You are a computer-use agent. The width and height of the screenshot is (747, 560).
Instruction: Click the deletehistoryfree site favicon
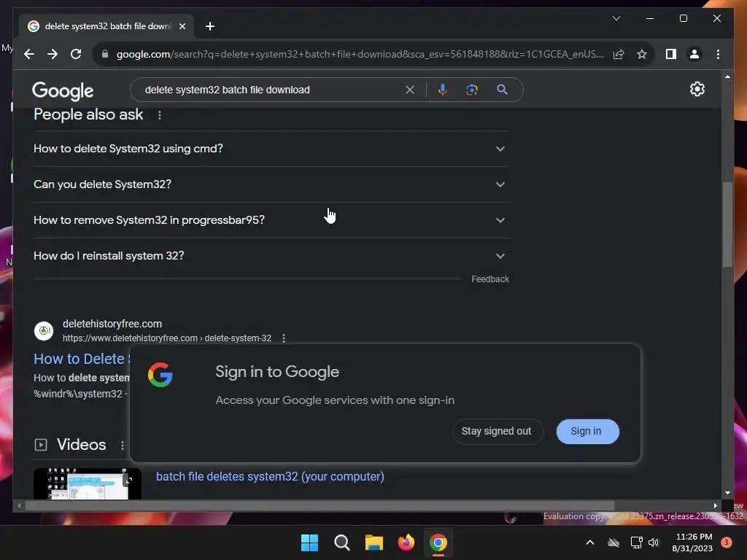pyautogui.click(x=44, y=330)
